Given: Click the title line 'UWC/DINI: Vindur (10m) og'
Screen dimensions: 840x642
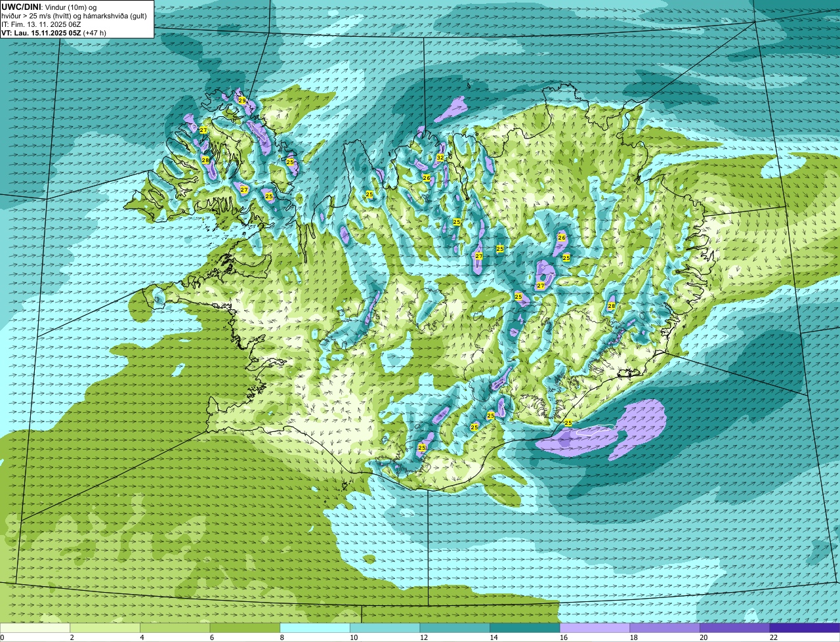Looking at the screenshot, I should (49, 7).
